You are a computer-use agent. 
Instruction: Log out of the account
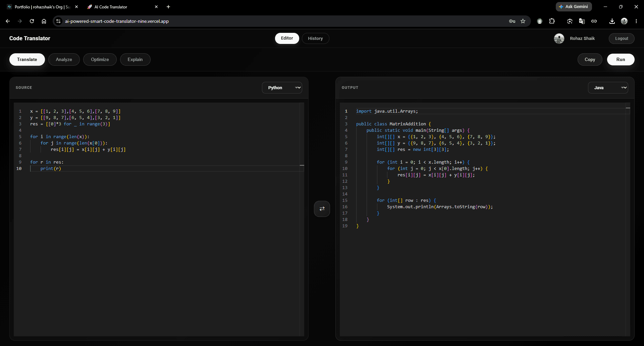click(x=622, y=39)
